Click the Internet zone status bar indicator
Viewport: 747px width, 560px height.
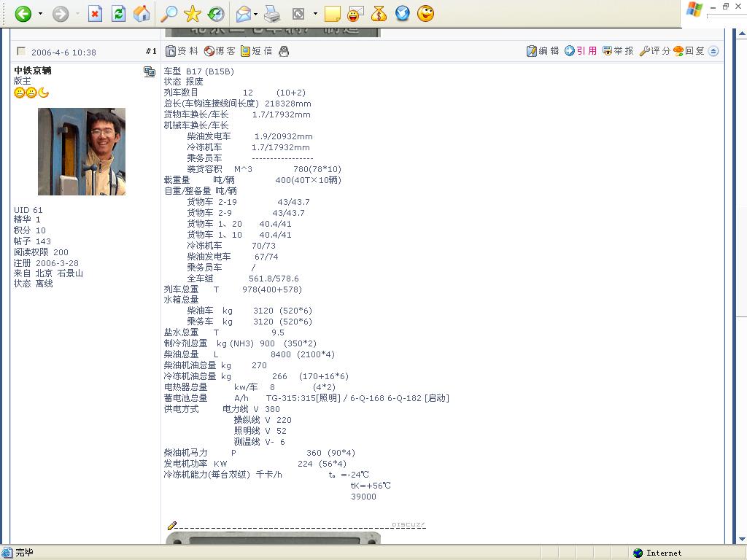(x=657, y=553)
